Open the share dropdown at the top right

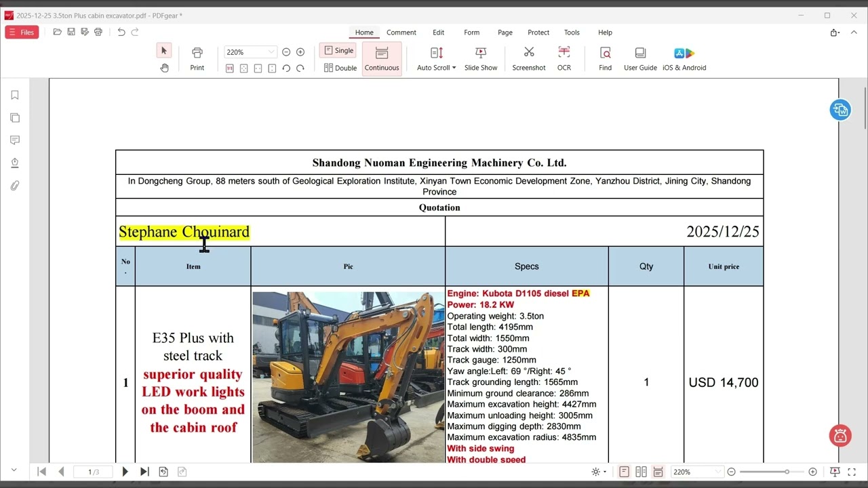tap(835, 33)
